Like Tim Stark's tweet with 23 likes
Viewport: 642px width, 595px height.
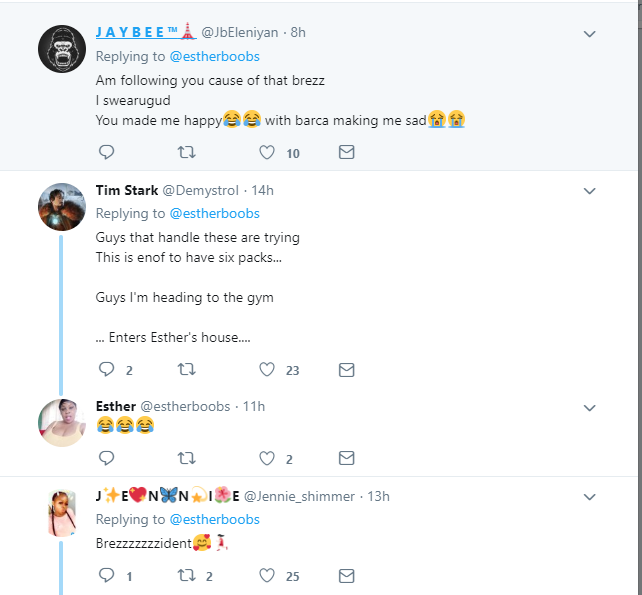pos(267,370)
